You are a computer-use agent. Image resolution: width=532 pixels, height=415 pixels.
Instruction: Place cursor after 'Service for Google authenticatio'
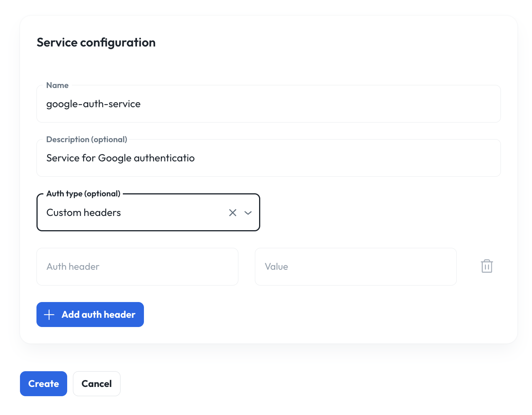tap(195, 158)
